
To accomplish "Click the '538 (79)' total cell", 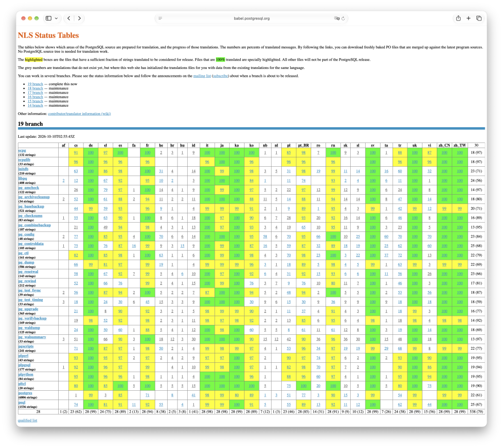I will click(x=476, y=411).
